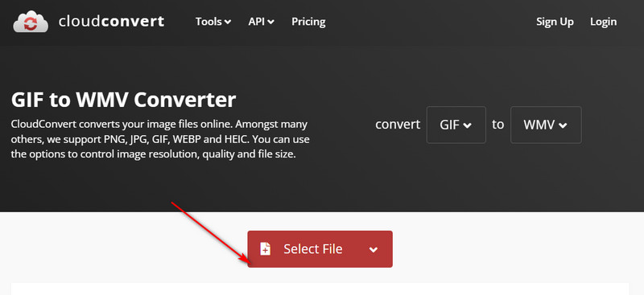
Task: Go to the Pricing page
Action: point(308,22)
